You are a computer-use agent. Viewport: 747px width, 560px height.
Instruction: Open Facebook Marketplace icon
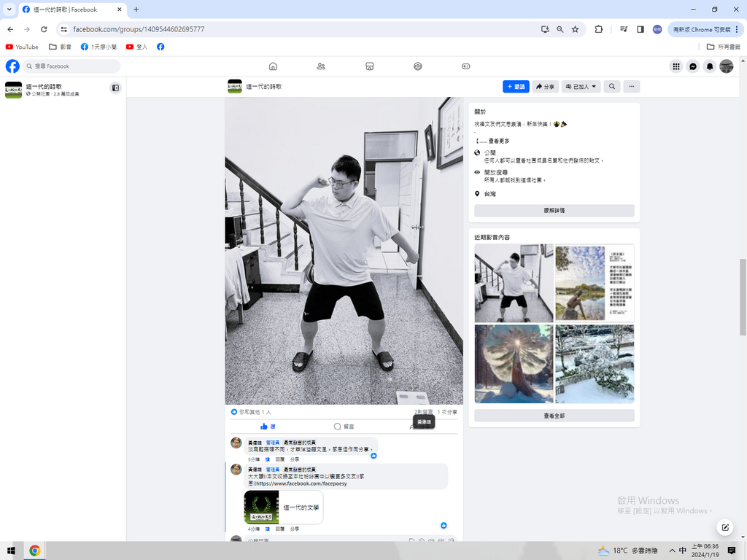pos(370,66)
